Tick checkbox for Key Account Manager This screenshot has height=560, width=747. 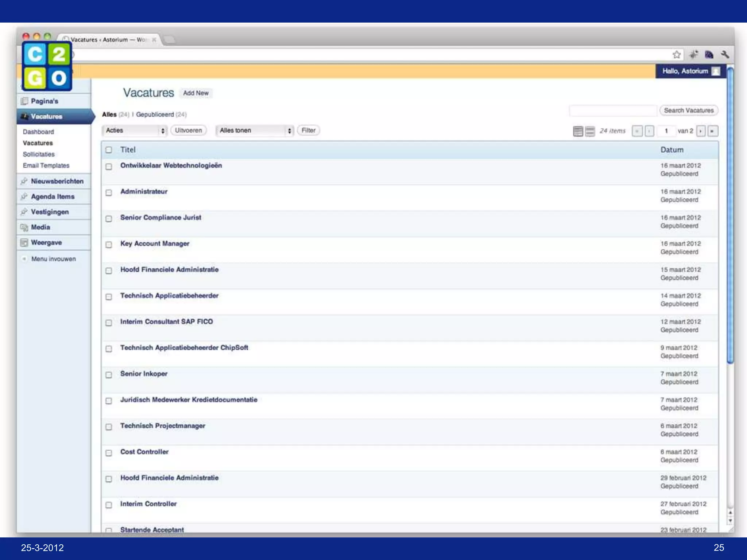coord(109,245)
